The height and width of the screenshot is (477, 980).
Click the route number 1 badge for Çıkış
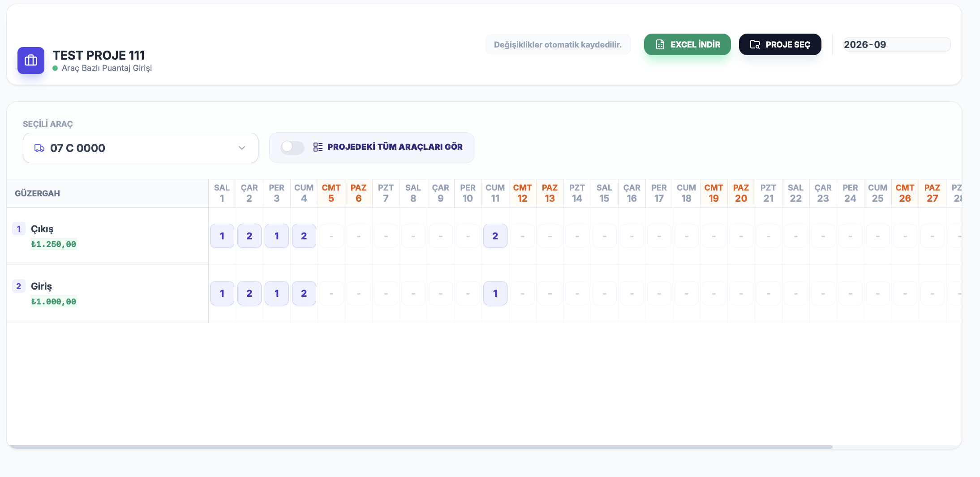[x=19, y=229]
